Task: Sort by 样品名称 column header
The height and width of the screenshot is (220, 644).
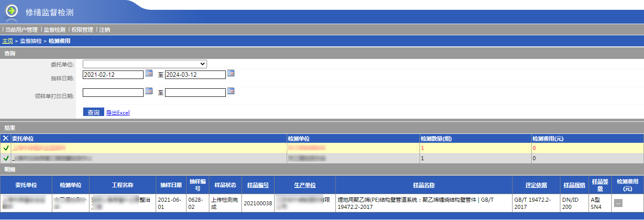Action: click(424, 185)
